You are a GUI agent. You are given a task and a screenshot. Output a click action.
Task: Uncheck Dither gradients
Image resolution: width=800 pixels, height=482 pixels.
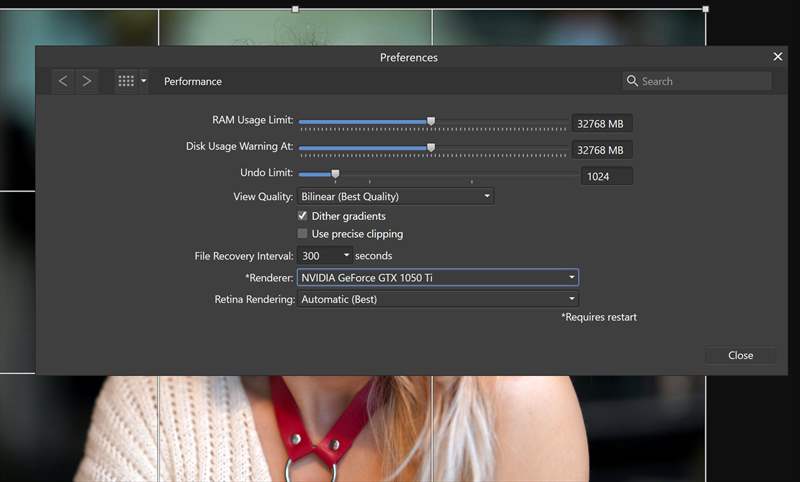click(x=303, y=216)
